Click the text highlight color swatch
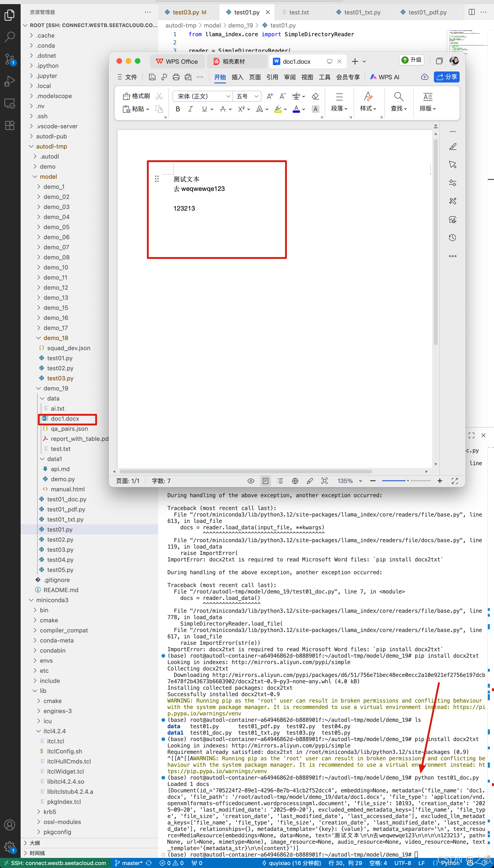The height and width of the screenshot is (868, 494). click(x=278, y=109)
